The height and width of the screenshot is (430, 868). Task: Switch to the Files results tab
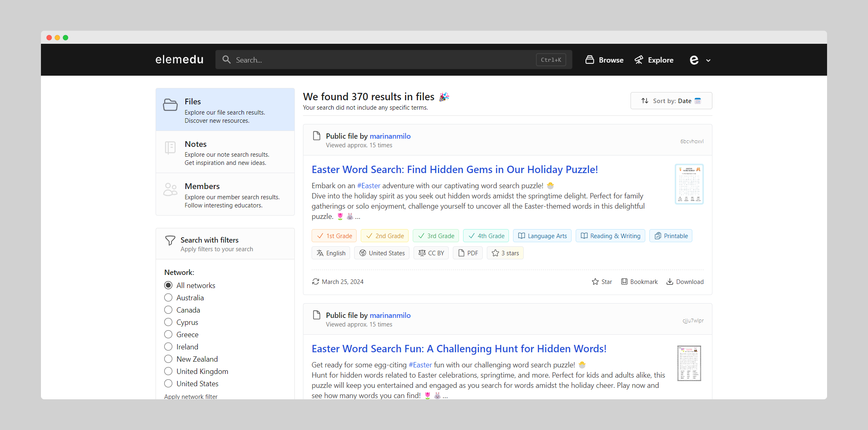(x=225, y=110)
